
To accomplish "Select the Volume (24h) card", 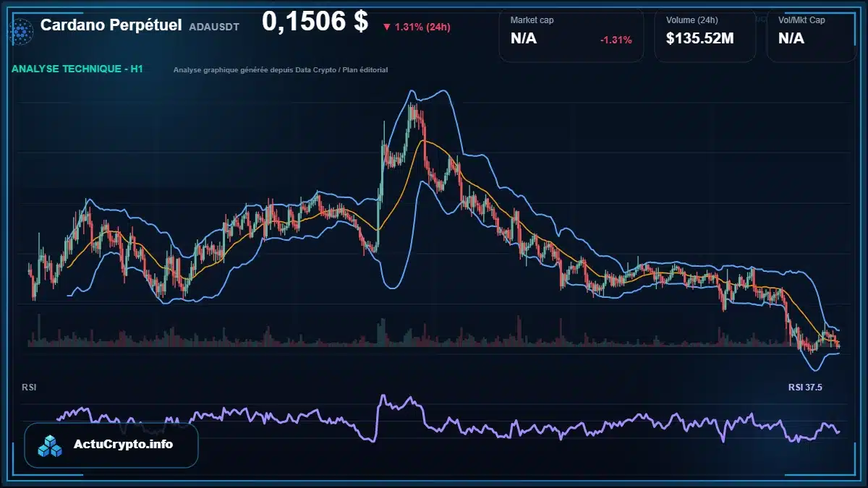I will pyautogui.click(x=705, y=35).
